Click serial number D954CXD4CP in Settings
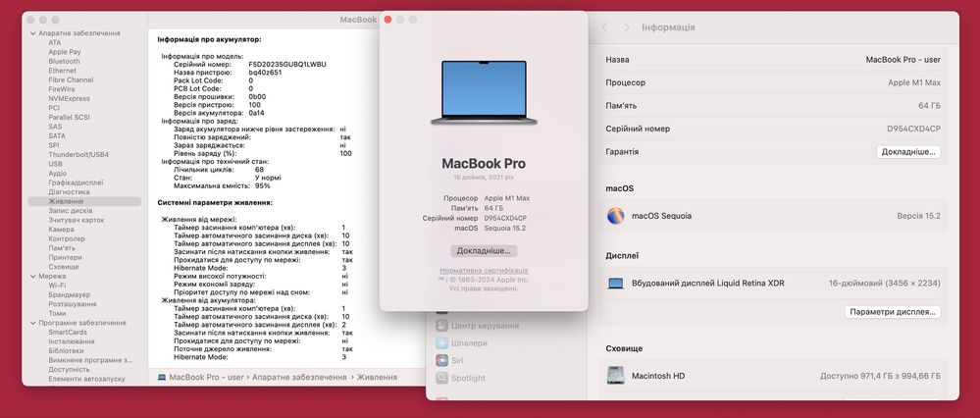Image resolution: width=980 pixels, height=418 pixels. pos(913,129)
